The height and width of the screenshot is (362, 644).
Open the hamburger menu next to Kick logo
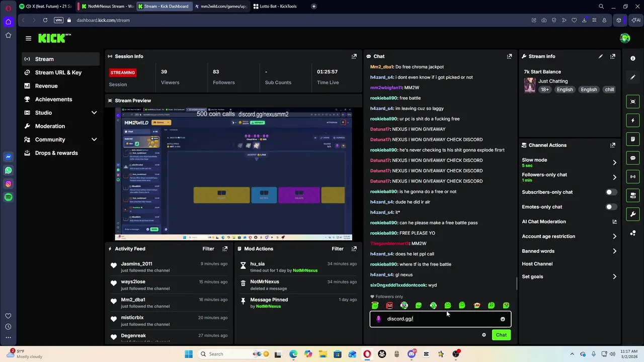pos(28,38)
